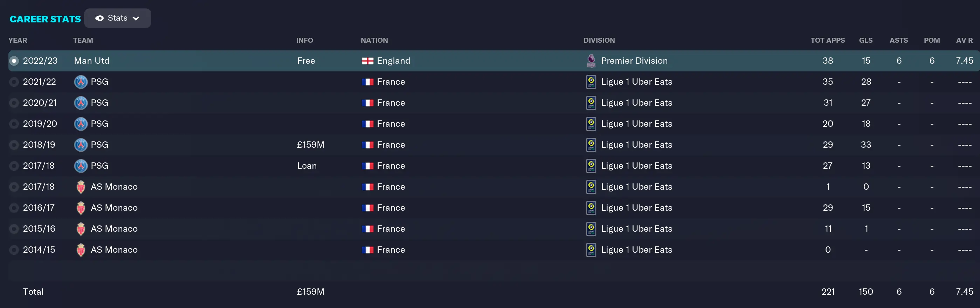The image size is (980, 308).
Task: Select the 2015/16 season radio button
Action: (14, 229)
